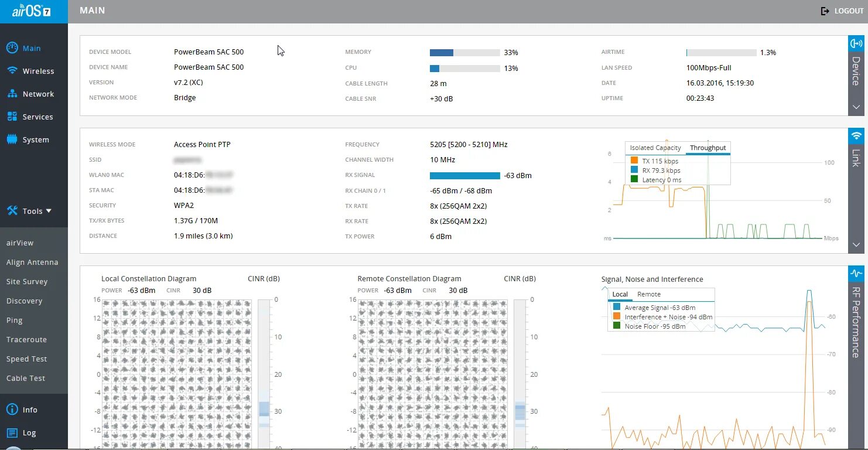Click the frequency value 5205 MHz
Viewport: 868px width, 450px height.
point(469,144)
